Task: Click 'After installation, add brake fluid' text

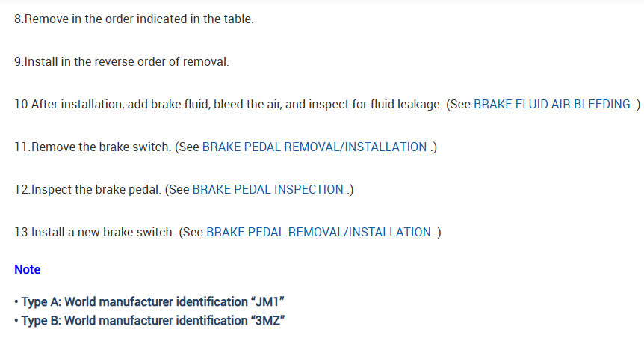Action: pyautogui.click(x=120, y=105)
